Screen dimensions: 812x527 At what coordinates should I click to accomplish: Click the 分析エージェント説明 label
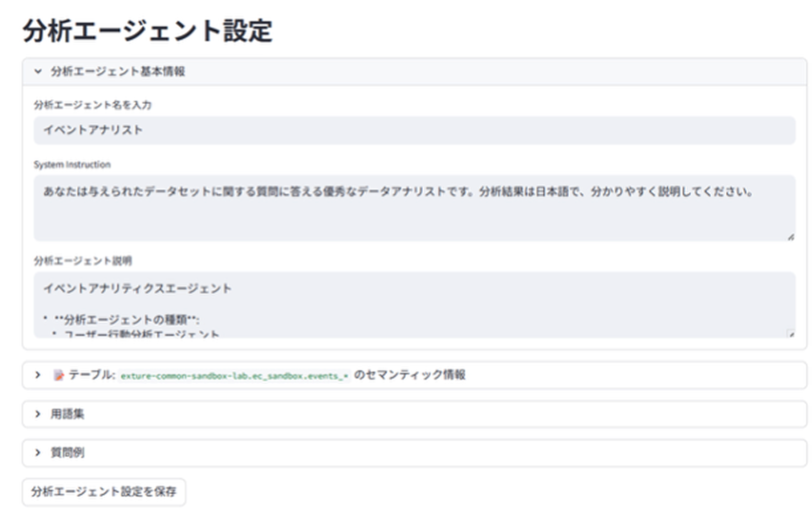[x=83, y=260]
